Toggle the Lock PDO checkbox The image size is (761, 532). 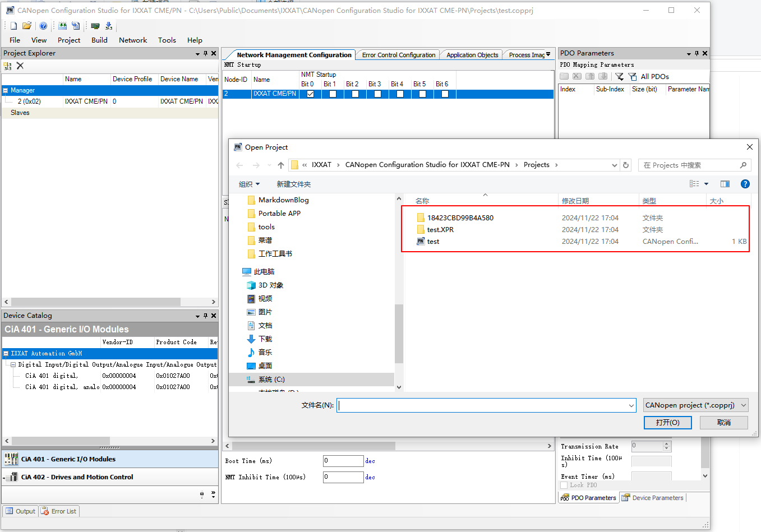click(564, 485)
